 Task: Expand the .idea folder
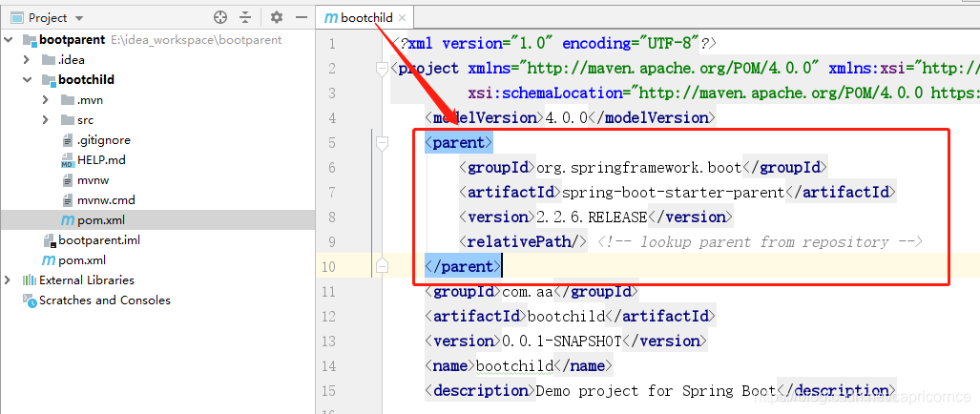(x=27, y=60)
